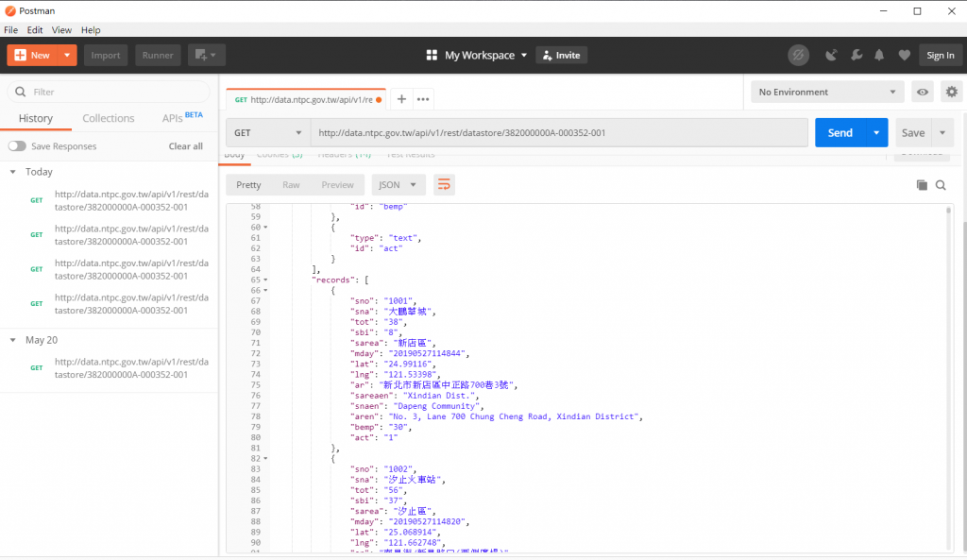967x560 pixels.
Task: Collapse the JSON object at line 82
Action: tap(265, 459)
